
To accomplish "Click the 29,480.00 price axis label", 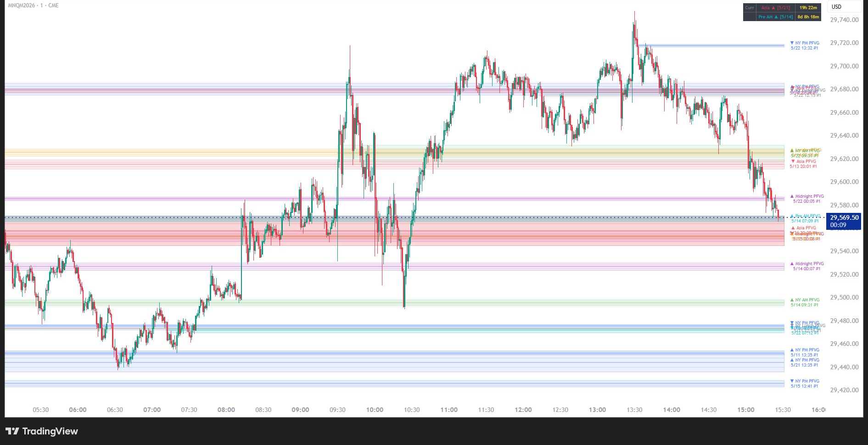I will [844, 321].
